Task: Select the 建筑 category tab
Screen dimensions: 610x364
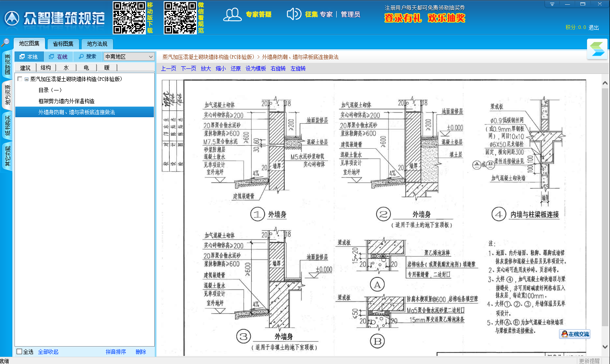Action: click(25, 68)
